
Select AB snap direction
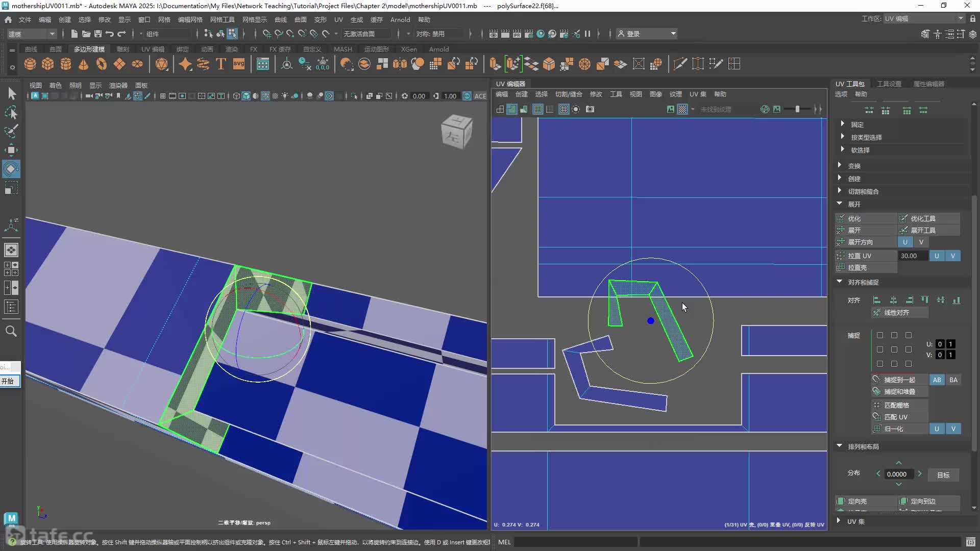pos(937,380)
